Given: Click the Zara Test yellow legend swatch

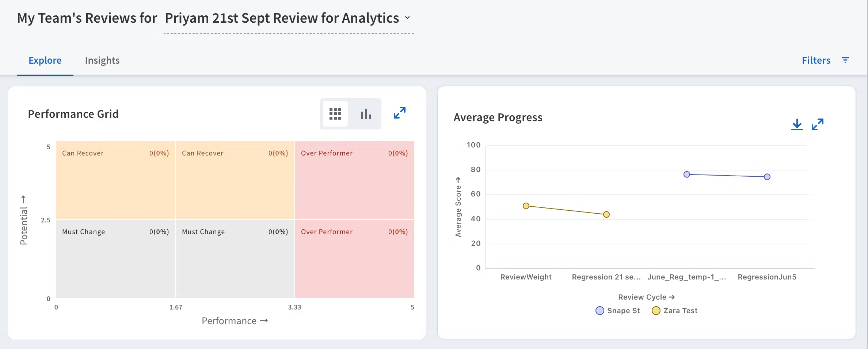Looking at the screenshot, I should pyautogui.click(x=656, y=311).
